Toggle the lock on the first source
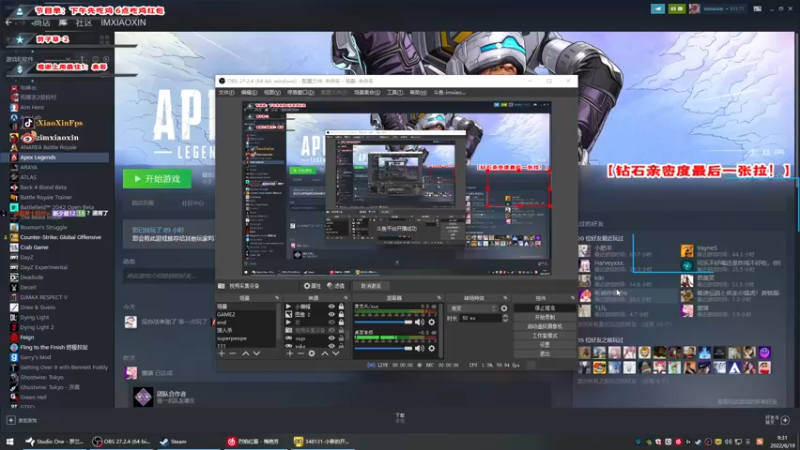This screenshot has height=450, width=800. pos(341,307)
